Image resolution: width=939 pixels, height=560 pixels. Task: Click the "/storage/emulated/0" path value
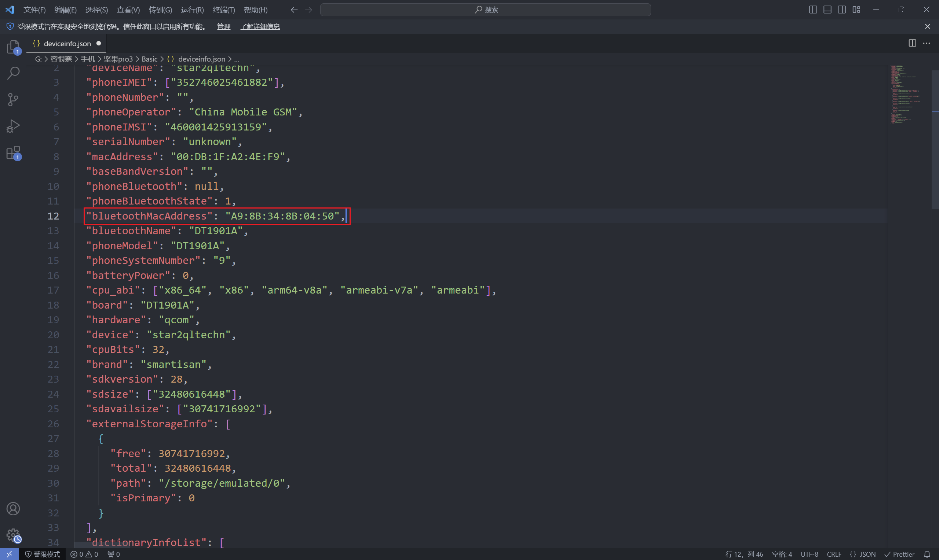222,483
